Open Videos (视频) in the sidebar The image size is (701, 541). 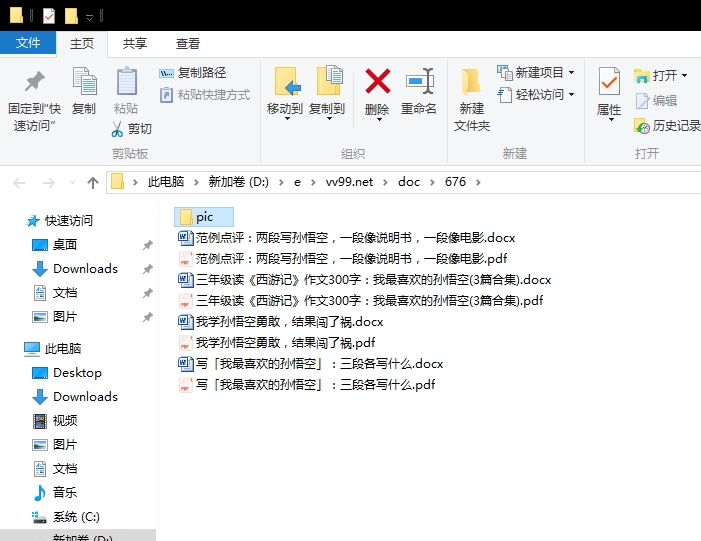(55, 421)
